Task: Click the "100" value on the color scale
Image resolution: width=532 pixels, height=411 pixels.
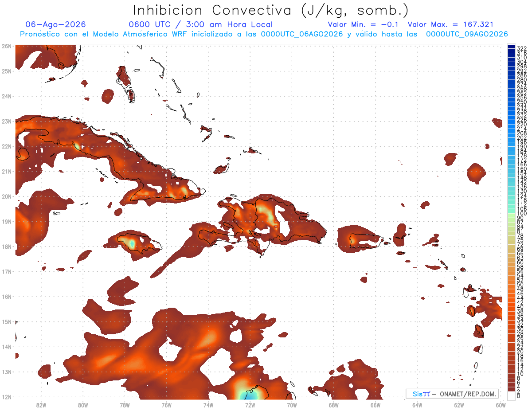Action: click(522, 214)
